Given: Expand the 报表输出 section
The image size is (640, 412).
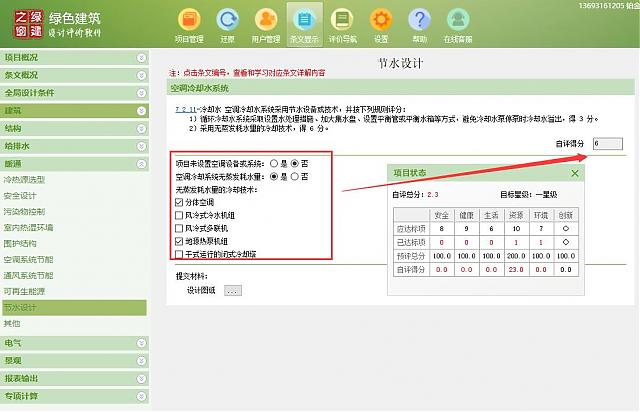Looking at the screenshot, I should tap(141, 379).
